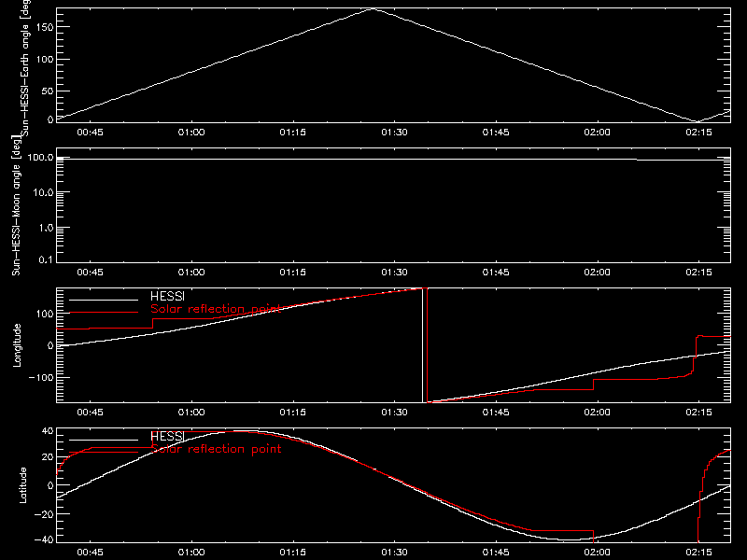747x560 pixels.
Task: Click the -40 tick on Latitude axis
Action: coord(44,540)
